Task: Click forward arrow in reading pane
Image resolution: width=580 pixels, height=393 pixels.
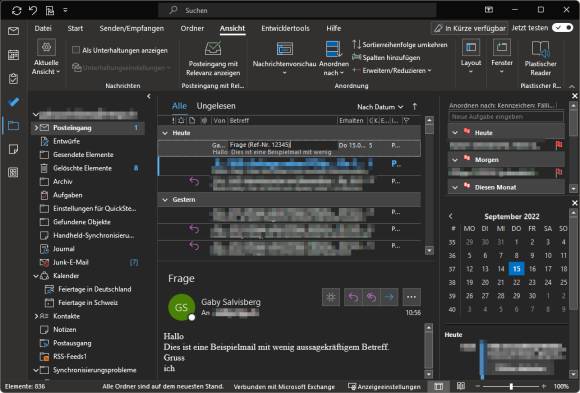Action: 389,297
